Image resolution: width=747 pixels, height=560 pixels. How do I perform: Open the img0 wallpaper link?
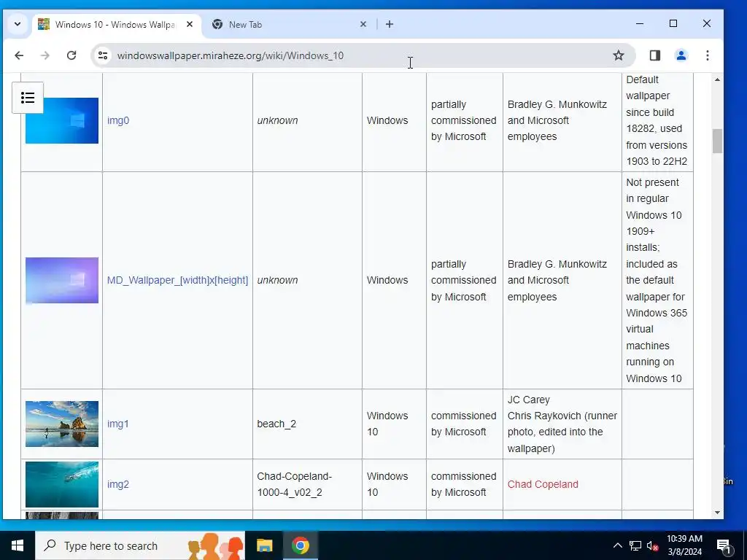tap(118, 120)
